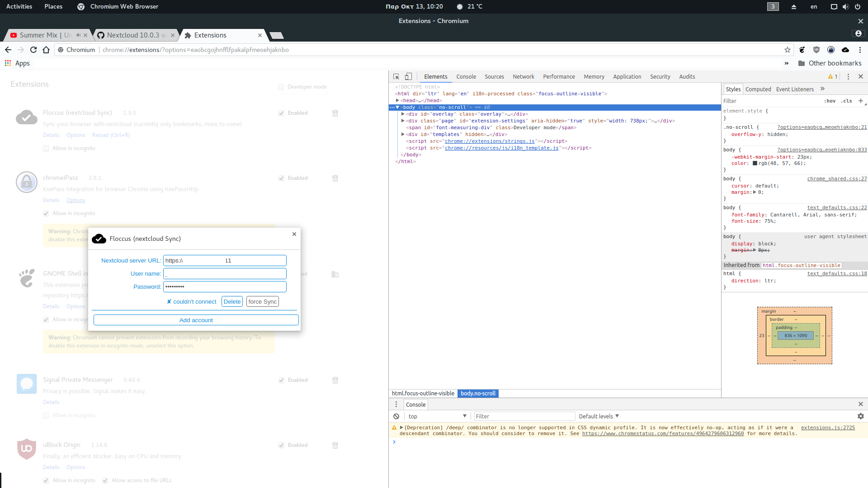
Task: Toggle the device toolbar icon
Action: pyautogui.click(x=408, y=77)
